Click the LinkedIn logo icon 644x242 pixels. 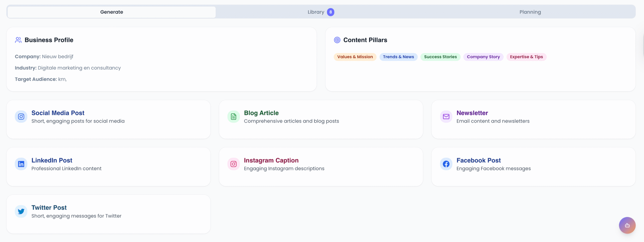click(21, 164)
